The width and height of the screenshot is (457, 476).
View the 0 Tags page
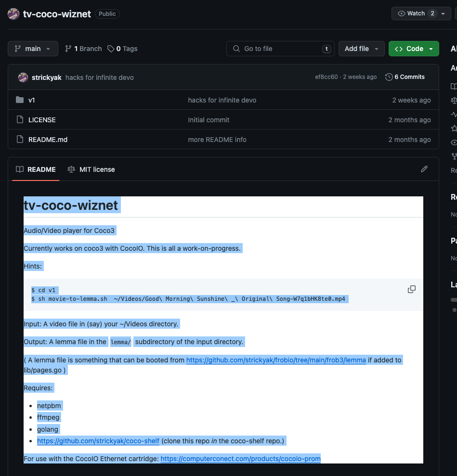[x=122, y=49]
